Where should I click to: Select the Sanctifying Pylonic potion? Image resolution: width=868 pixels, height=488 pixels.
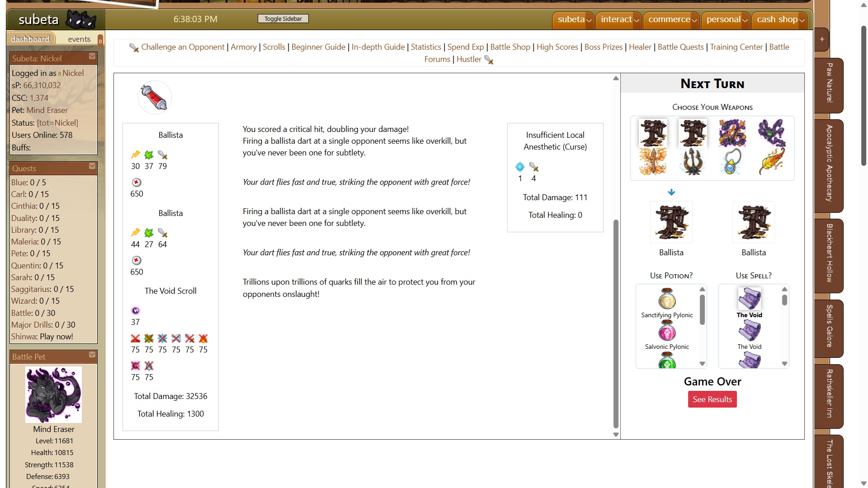[x=667, y=300]
